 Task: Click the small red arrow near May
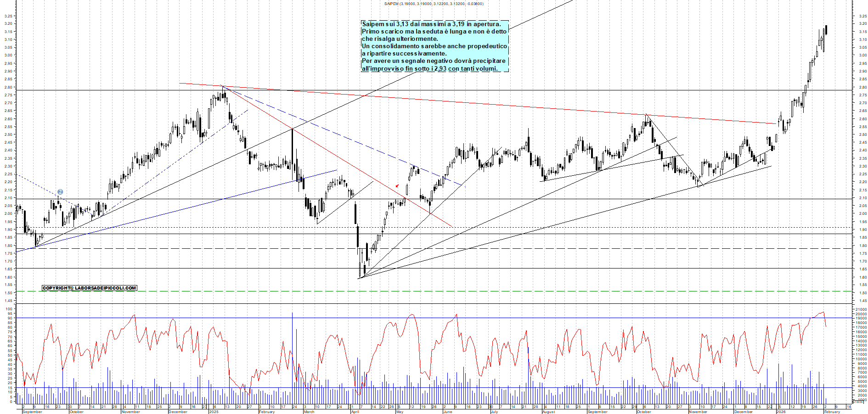(x=397, y=186)
